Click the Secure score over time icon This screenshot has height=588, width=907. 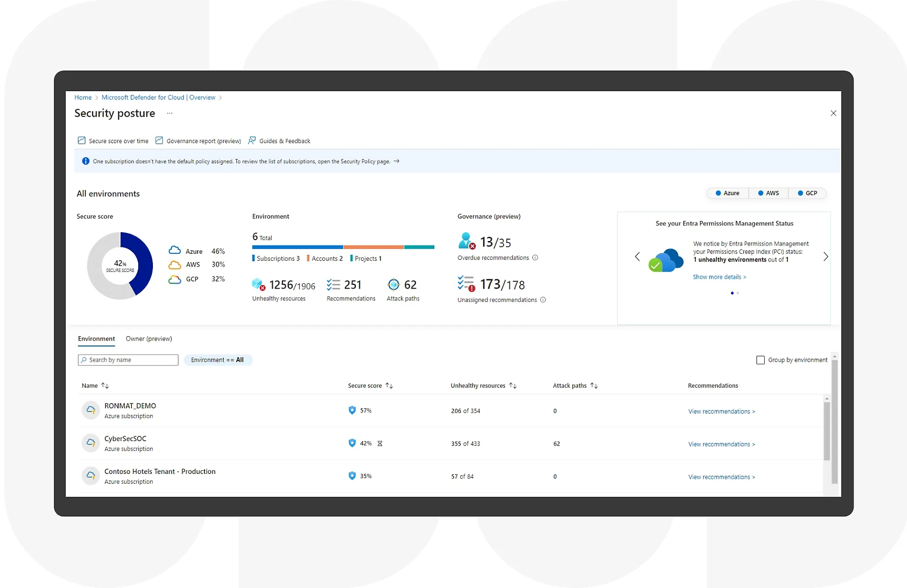pos(81,141)
